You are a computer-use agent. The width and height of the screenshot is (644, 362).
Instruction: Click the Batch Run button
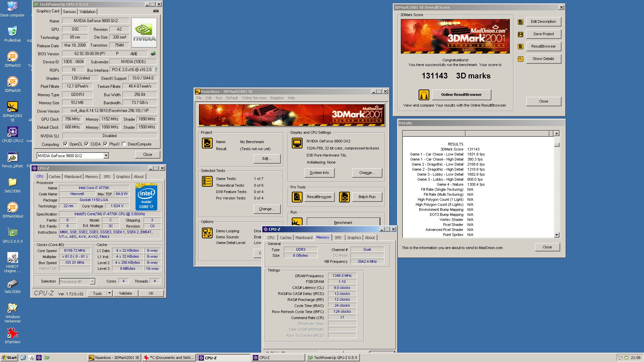[367, 197]
